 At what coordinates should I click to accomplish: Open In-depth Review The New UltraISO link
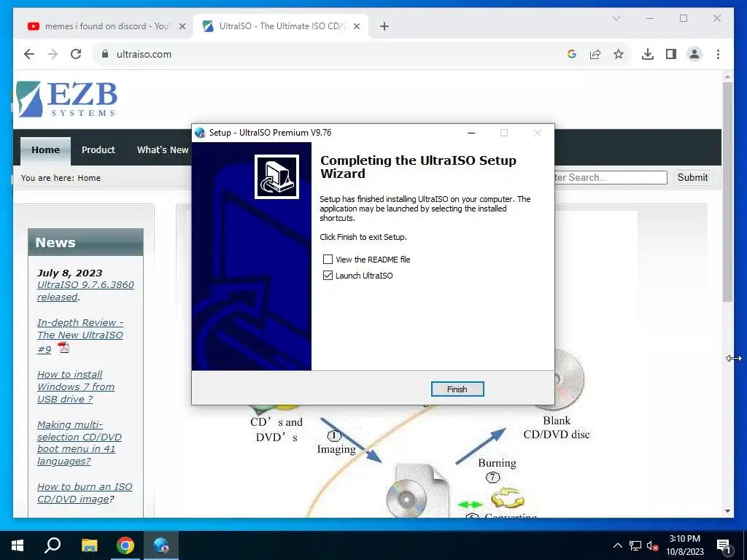80,335
